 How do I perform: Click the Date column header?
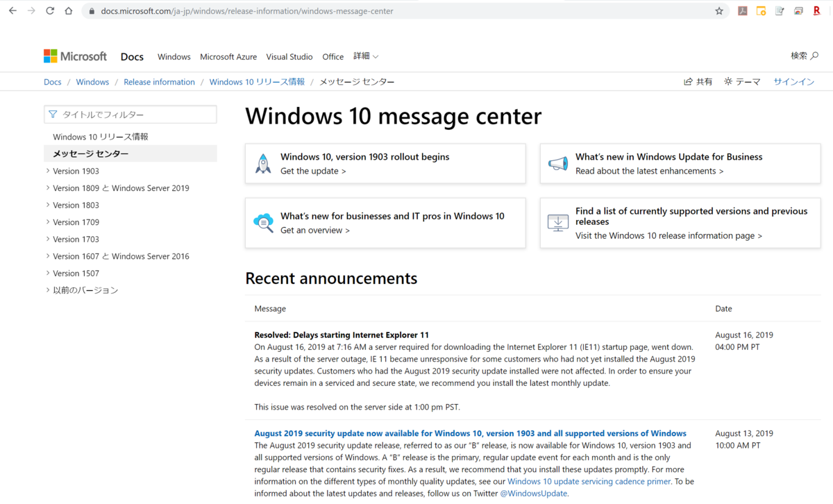(x=723, y=308)
